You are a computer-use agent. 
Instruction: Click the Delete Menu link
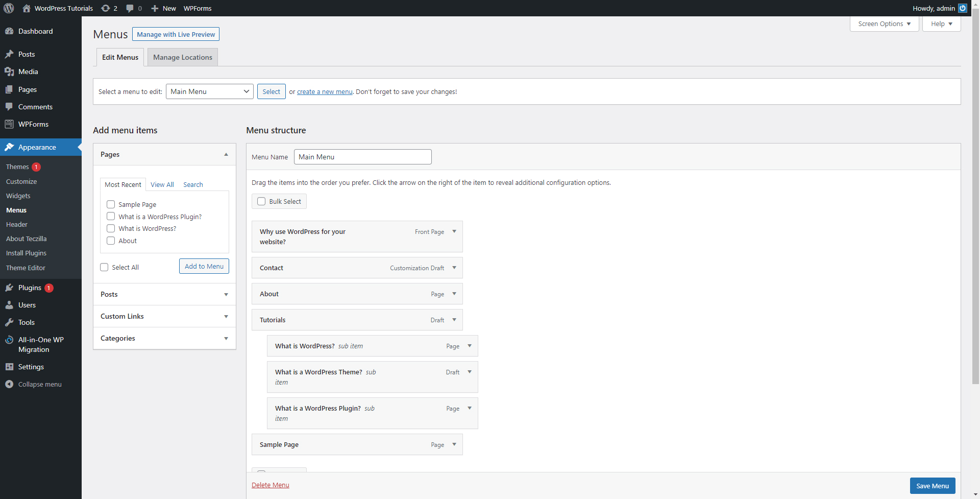270,485
